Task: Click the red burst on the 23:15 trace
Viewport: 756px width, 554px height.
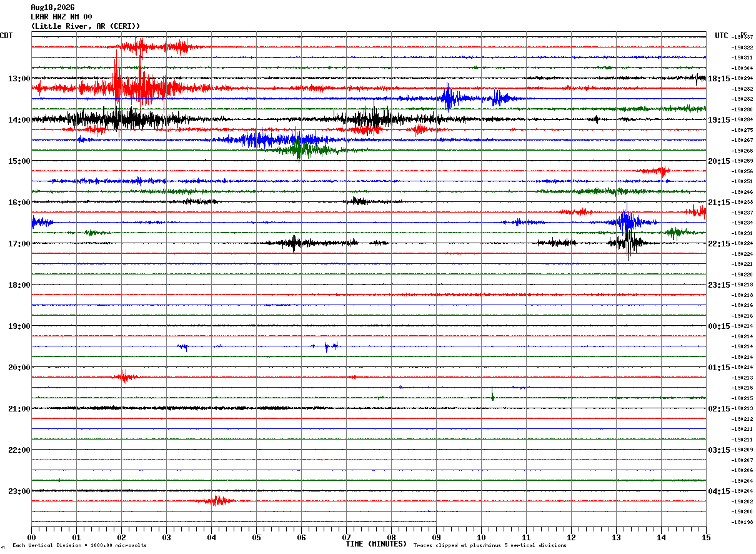Action: [216, 500]
